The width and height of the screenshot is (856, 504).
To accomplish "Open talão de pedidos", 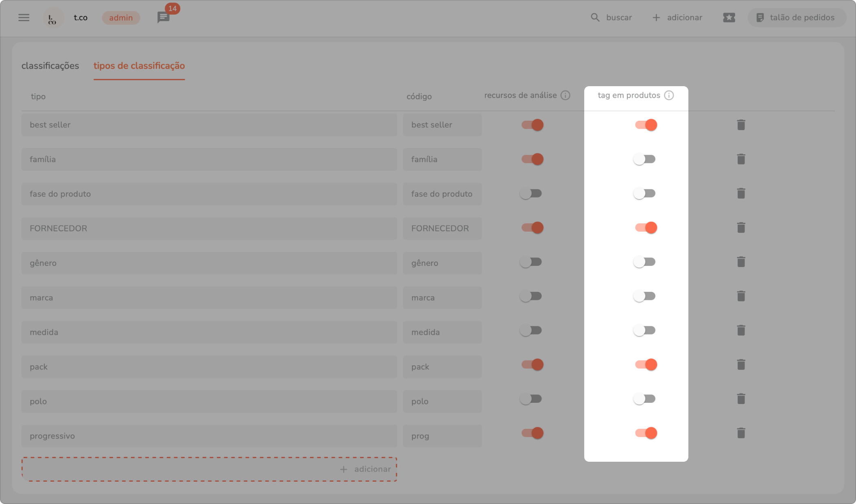I will [796, 17].
